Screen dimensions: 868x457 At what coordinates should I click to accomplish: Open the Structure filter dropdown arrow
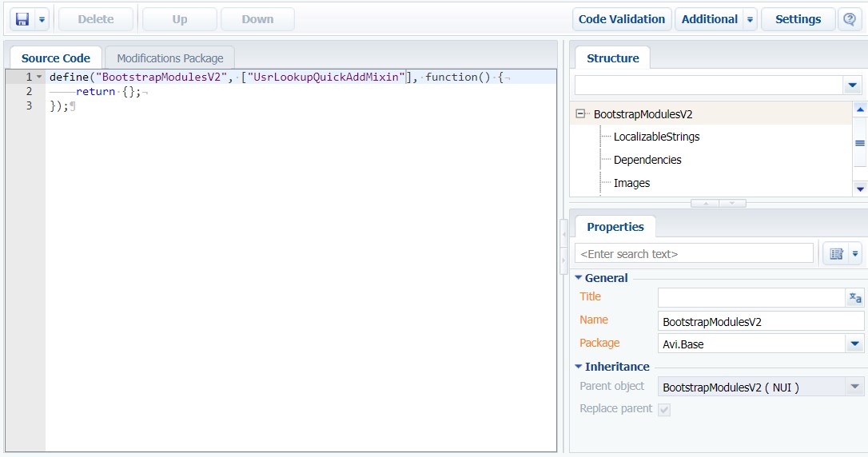click(x=852, y=85)
